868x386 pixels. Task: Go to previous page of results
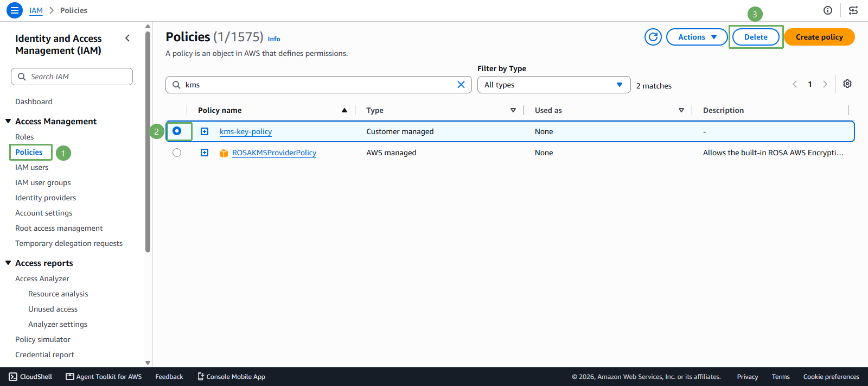(795, 84)
